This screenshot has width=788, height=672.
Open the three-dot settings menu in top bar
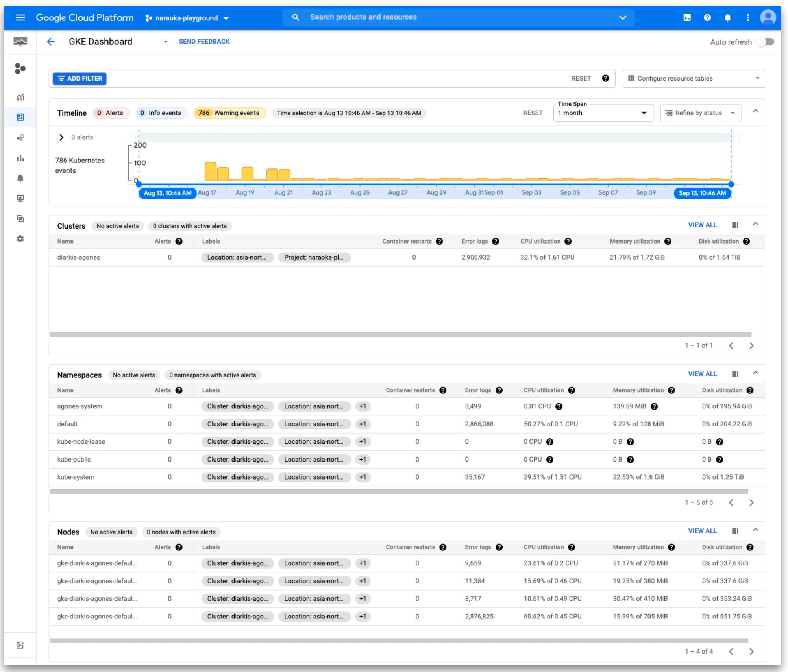tap(747, 17)
